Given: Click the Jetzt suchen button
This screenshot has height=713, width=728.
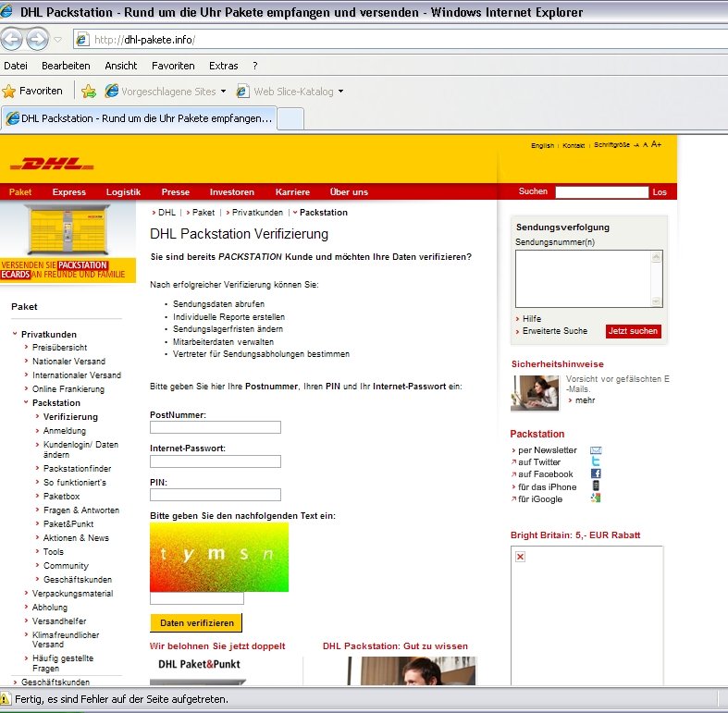Looking at the screenshot, I should tap(633, 331).
